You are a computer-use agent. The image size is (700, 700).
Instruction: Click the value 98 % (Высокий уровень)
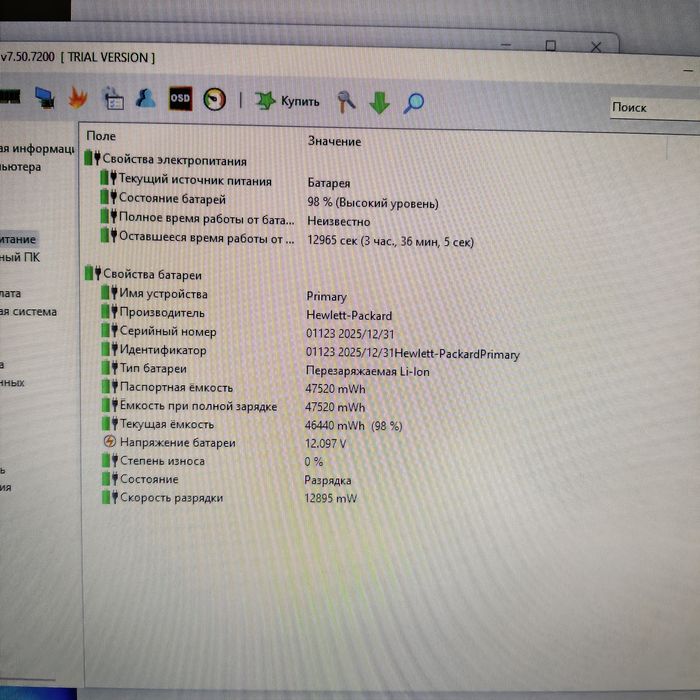[x=373, y=203]
